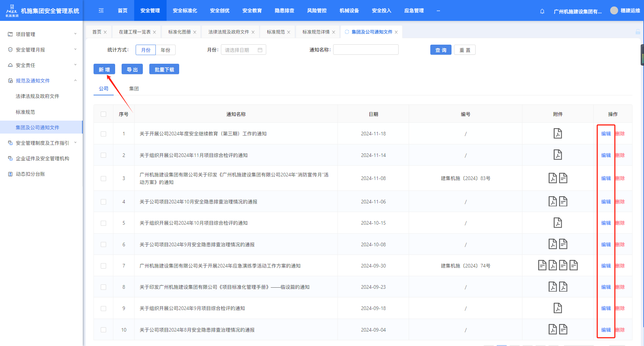Screen dimensions: 644x346
Task: Check the checkbox for row 1
Action: (104, 134)
